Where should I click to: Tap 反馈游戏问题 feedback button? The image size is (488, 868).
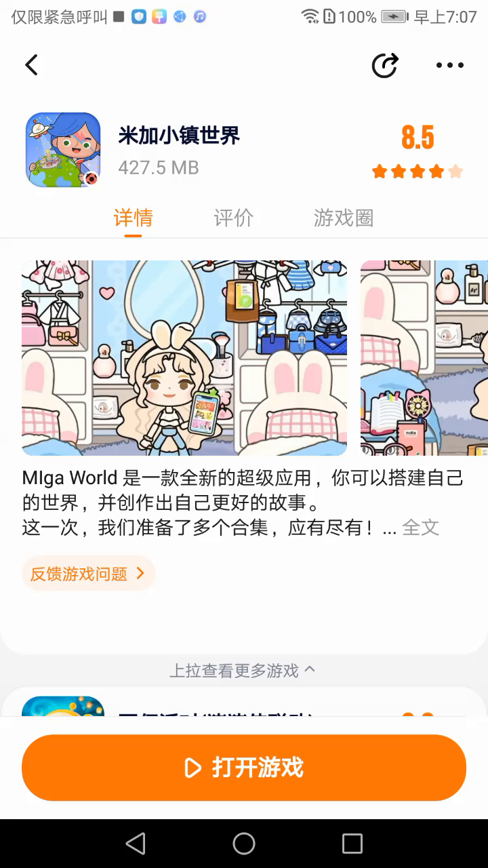click(x=89, y=574)
